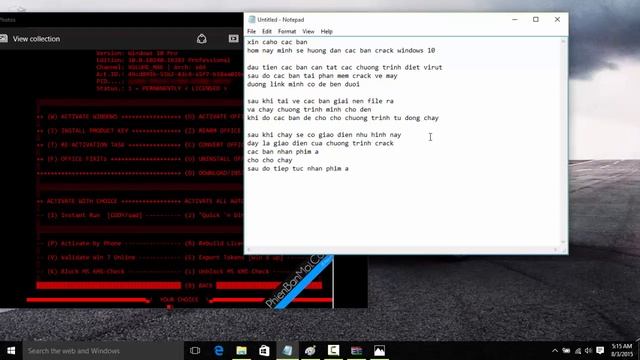The height and width of the screenshot is (360, 640).
Task: Click the collection icon beside View collection
Action: [x=4, y=39]
